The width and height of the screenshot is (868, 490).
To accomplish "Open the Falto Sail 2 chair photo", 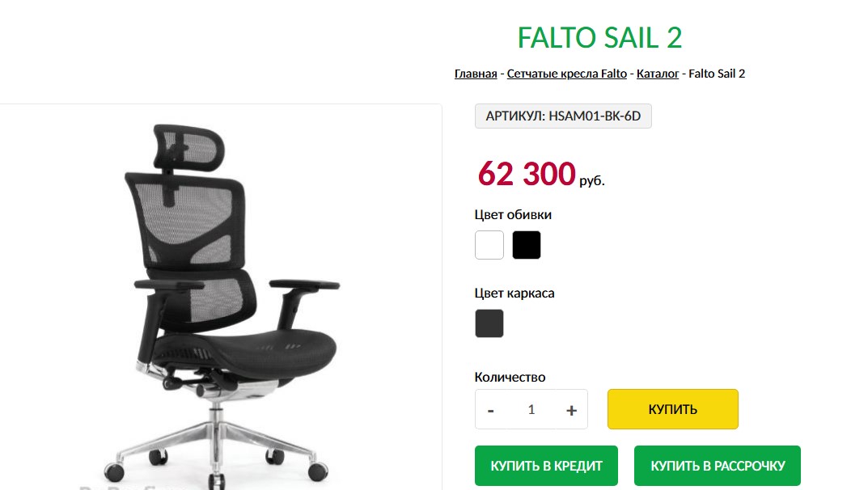I will click(x=227, y=304).
